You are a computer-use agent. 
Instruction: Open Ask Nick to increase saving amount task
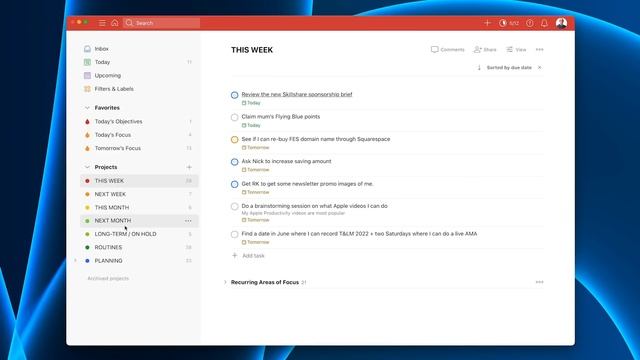(x=287, y=161)
